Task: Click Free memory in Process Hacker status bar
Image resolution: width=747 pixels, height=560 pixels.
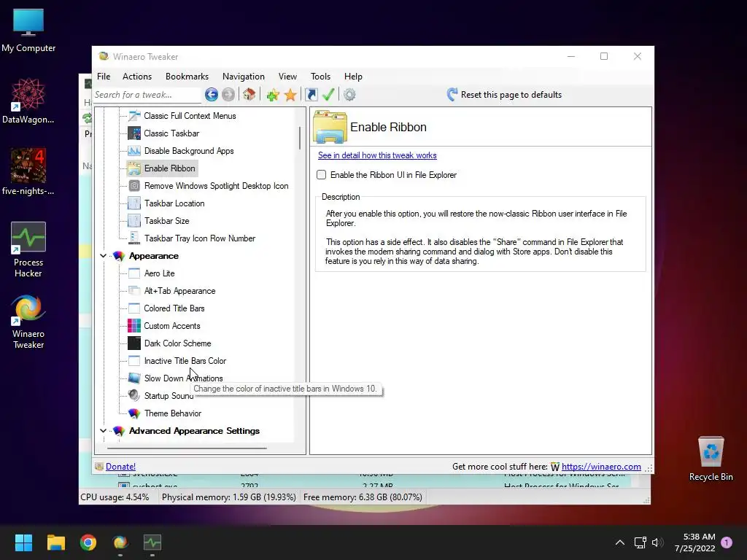Action: tap(363, 497)
